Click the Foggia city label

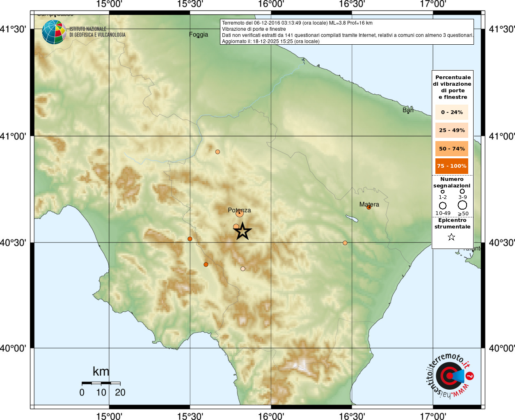pos(199,34)
